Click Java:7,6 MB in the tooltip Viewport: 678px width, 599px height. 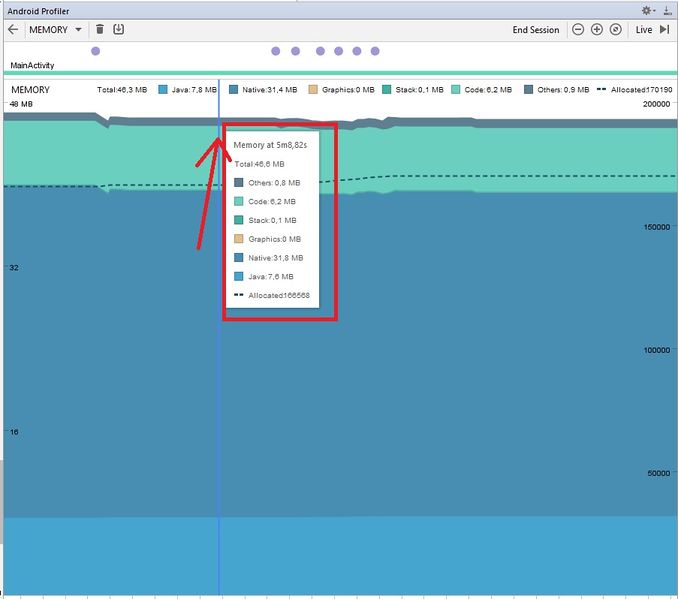264,276
